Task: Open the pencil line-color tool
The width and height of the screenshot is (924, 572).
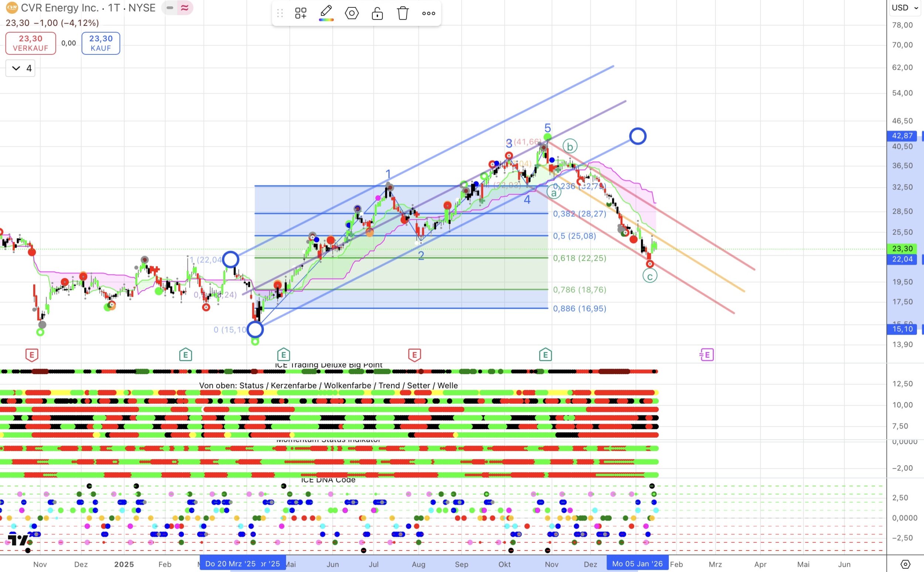Action: (x=326, y=13)
